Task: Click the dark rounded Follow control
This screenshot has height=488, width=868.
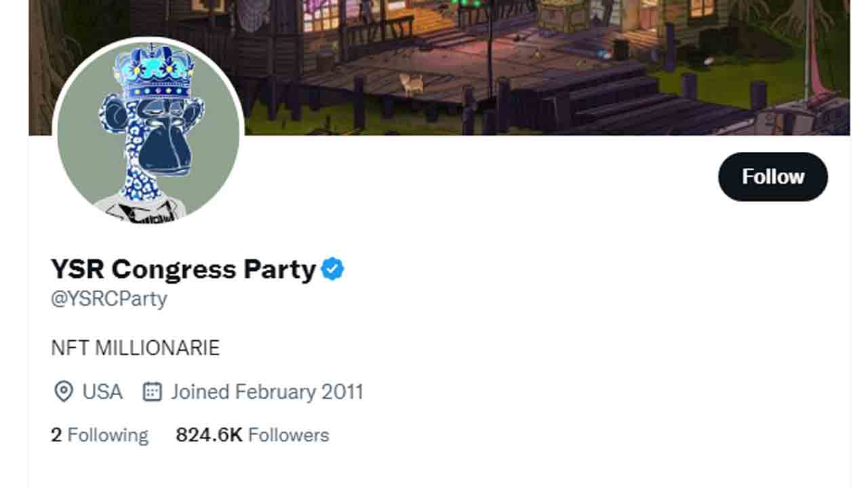Action: [772, 176]
